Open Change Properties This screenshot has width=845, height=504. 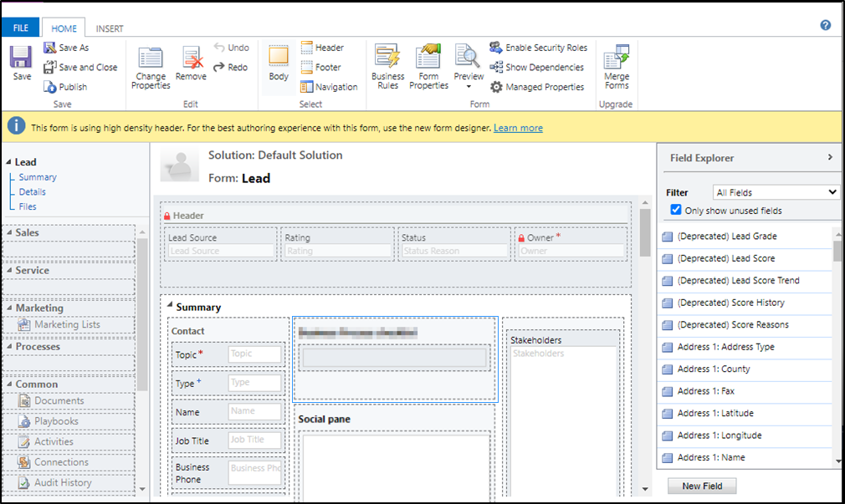point(151,59)
